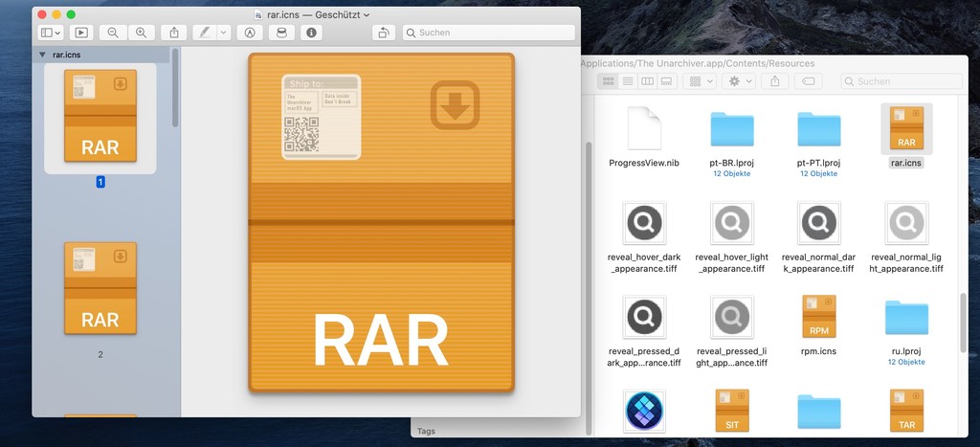980x447 pixels.
Task: Switch Finder to list view
Action: point(628,81)
